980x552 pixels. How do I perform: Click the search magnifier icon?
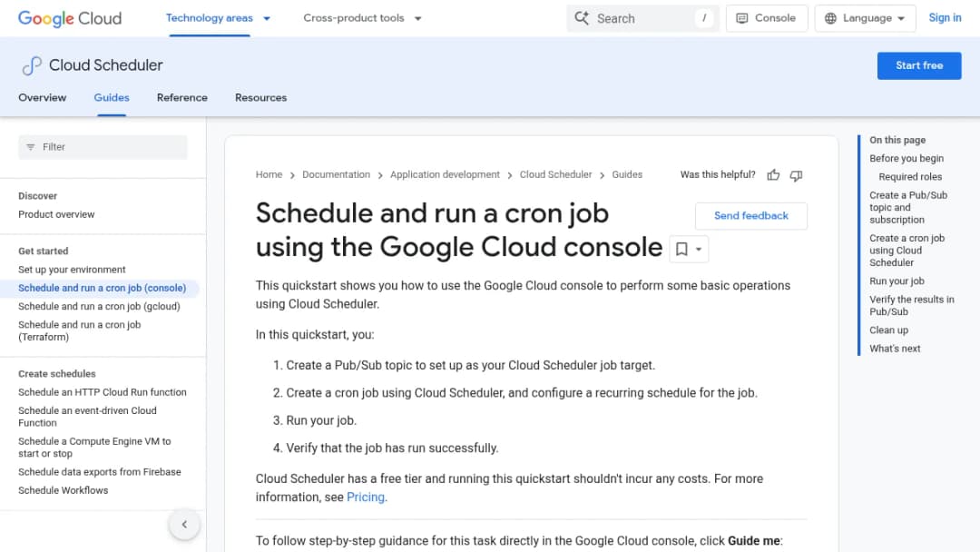click(x=582, y=18)
